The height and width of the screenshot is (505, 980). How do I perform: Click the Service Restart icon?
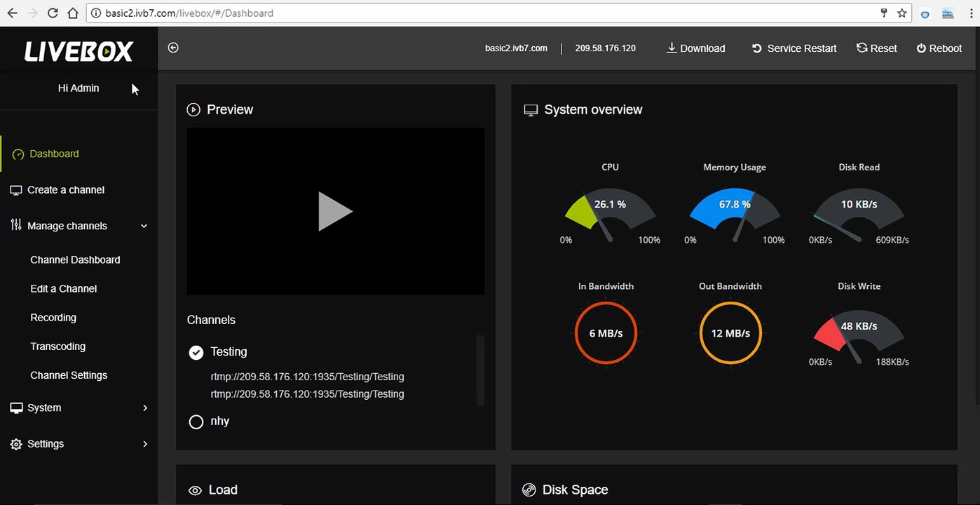click(757, 48)
